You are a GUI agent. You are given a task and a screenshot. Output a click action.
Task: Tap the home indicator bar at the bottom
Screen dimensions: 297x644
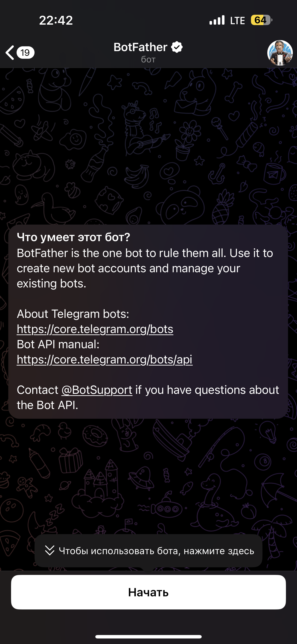click(x=148, y=636)
